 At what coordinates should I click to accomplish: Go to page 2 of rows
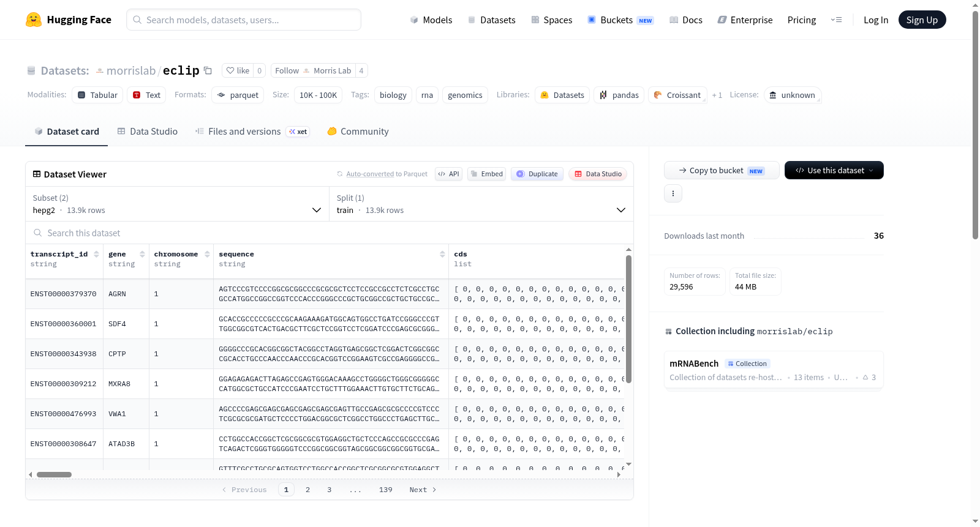click(x=307, y=490)
